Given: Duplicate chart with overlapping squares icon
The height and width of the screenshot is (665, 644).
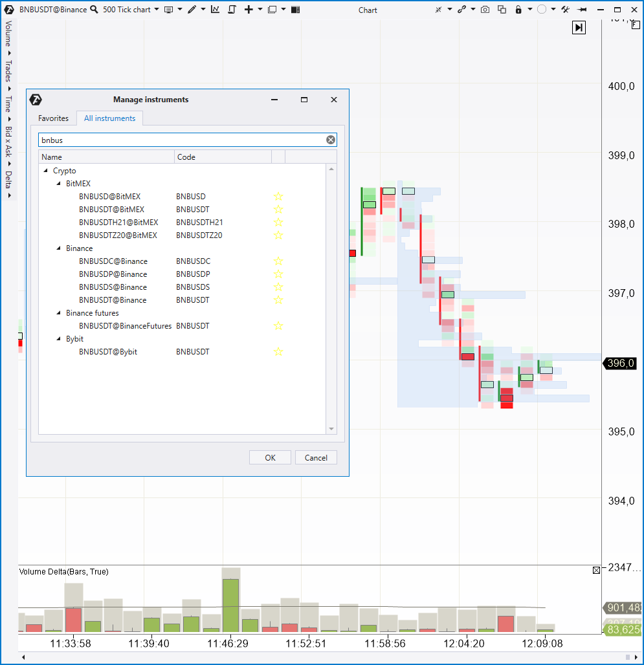Looking at the screenshot, I should [x=502, y=9].
